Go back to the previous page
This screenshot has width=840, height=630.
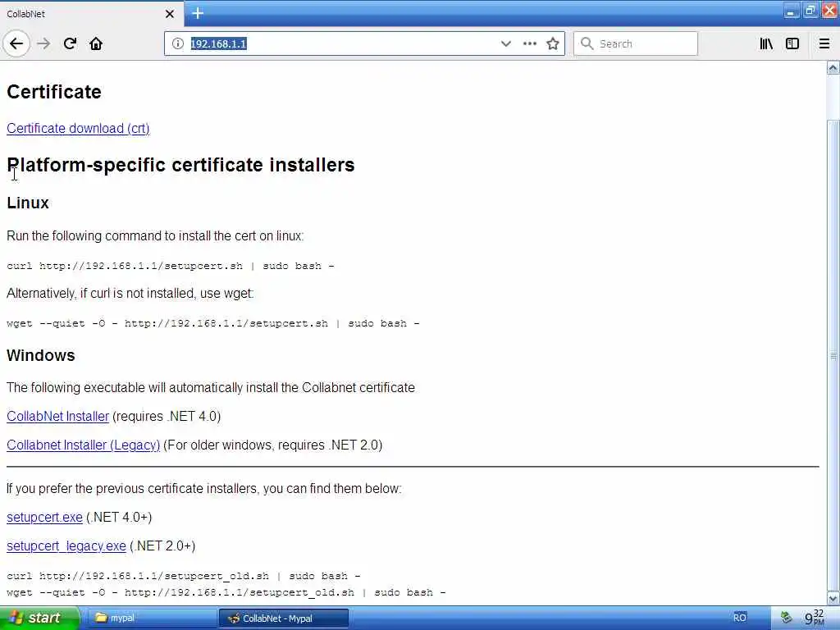click(x=16, y=43)
